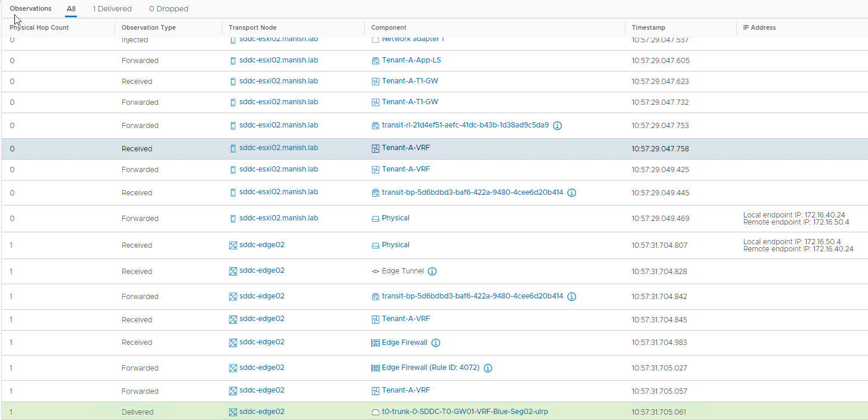The image size is (868, 420).
Task: Click info icon next to Edge Firewall Rule ID 4072
Action: (488, 368)
